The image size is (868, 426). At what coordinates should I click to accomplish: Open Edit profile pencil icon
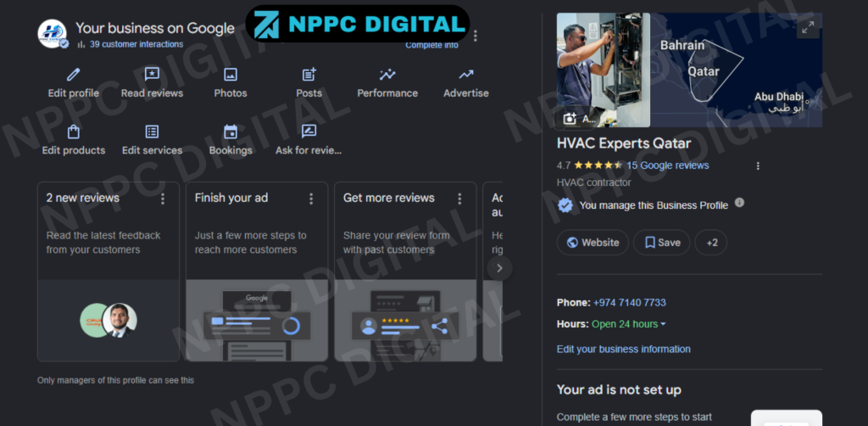[73, 75]
